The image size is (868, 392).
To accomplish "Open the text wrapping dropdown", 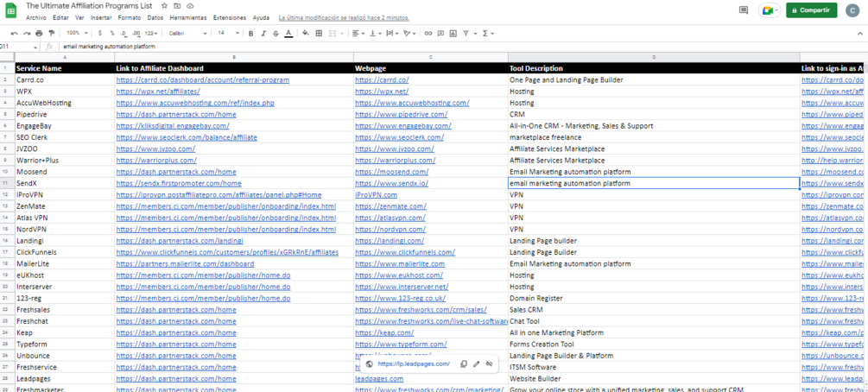I will (x=392, y=33).
